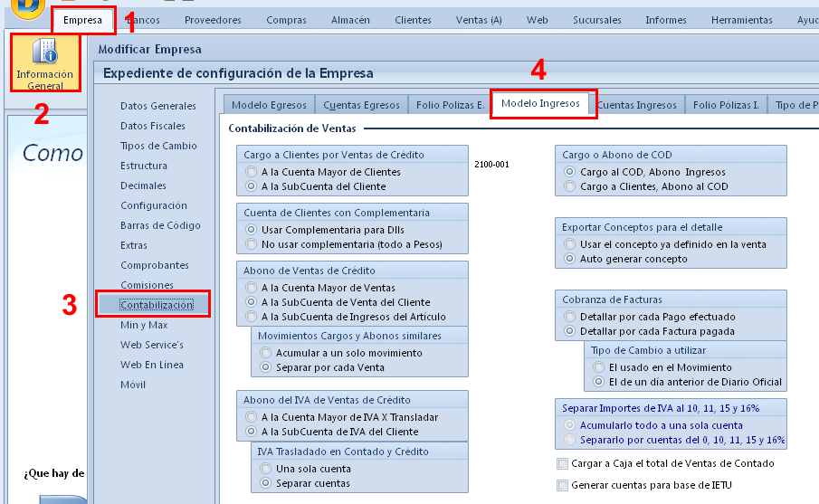This screenshot has height=504, width=819.
Task: Switch to Folio Pólizas I. tab
Action: pos(726,104)
